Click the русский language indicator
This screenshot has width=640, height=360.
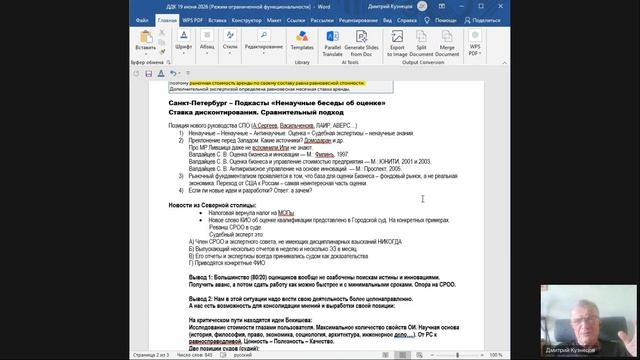coord(242,355)
